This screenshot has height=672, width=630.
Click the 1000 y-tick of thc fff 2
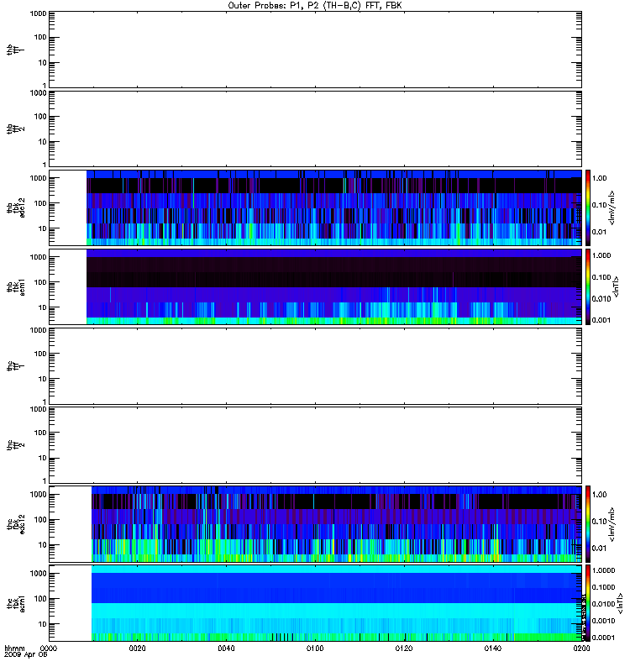pyautogui.click(x=38, y=409)
